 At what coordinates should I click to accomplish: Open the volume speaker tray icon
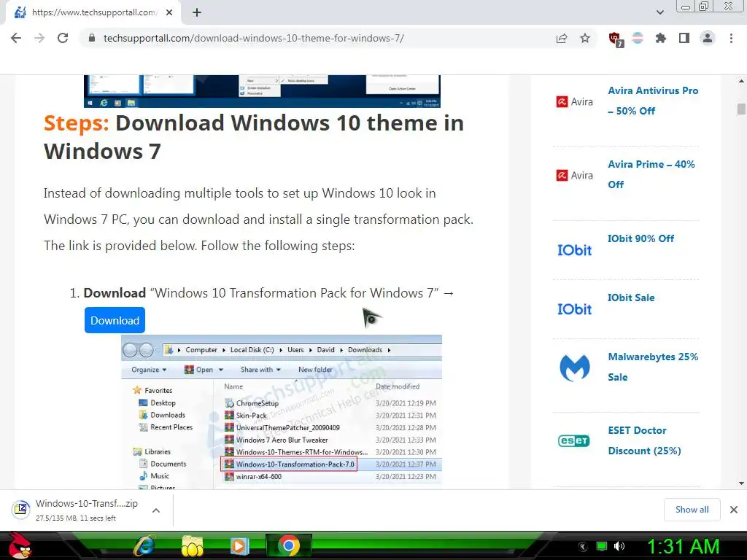619,546
